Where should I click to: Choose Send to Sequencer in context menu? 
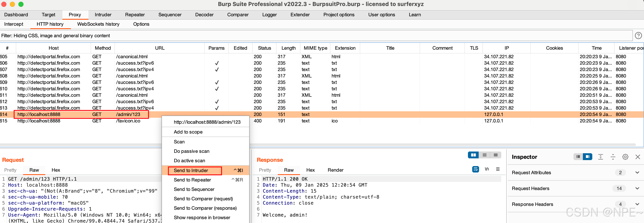tap(206, 189)
